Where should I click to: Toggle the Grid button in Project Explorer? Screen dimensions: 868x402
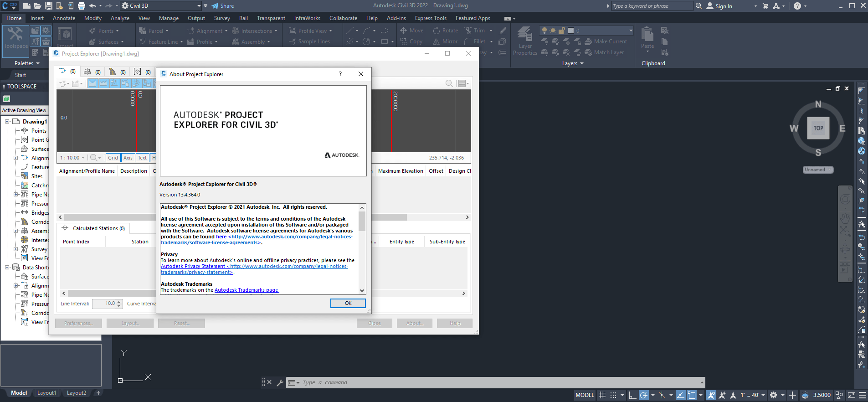click(113, 158)
